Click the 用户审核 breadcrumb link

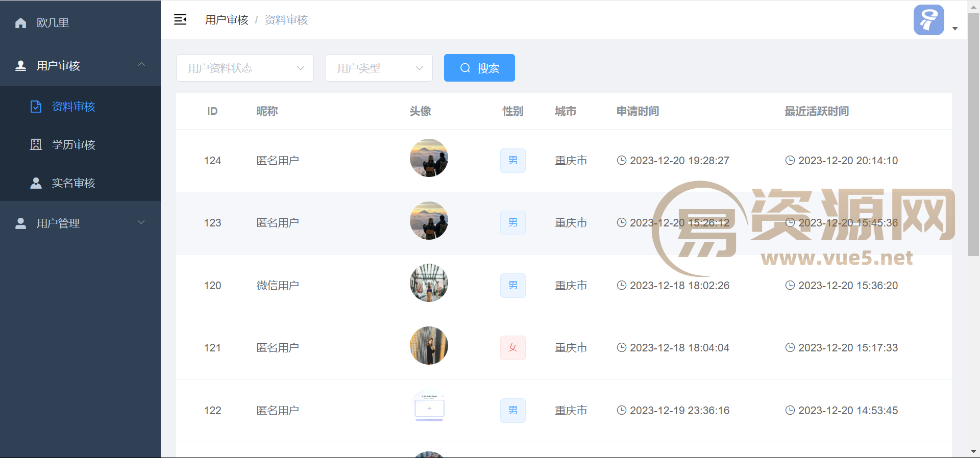tap(227, 20)
